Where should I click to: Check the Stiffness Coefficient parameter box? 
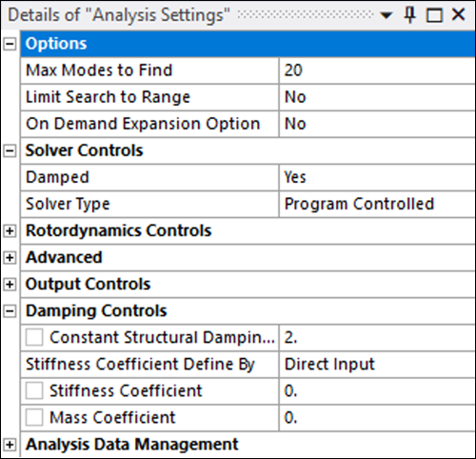pos(34,390)
